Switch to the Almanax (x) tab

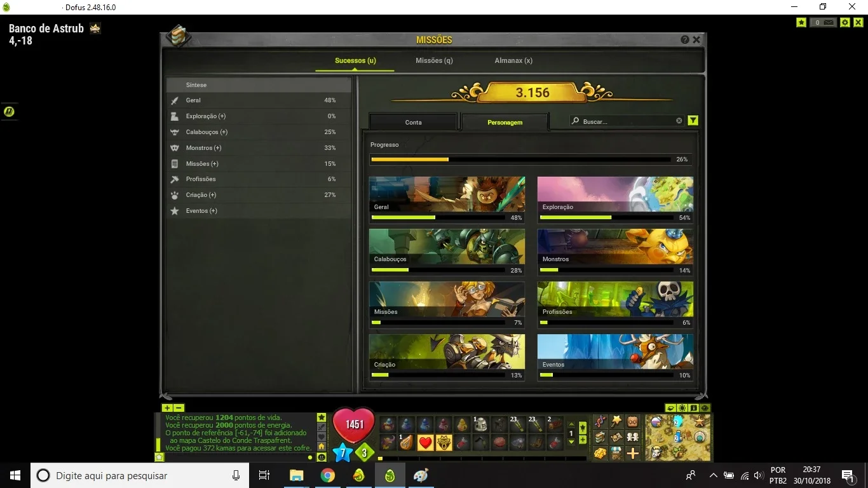tap(513, 61)
